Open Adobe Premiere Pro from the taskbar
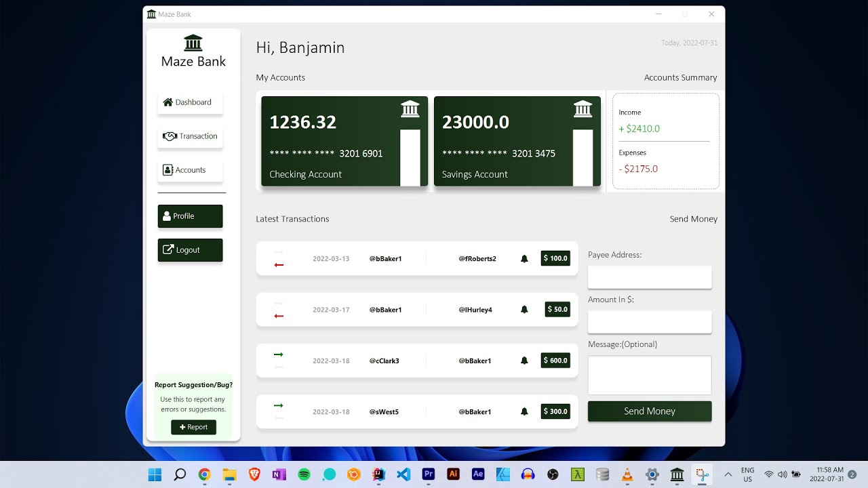 click(429, 474)
